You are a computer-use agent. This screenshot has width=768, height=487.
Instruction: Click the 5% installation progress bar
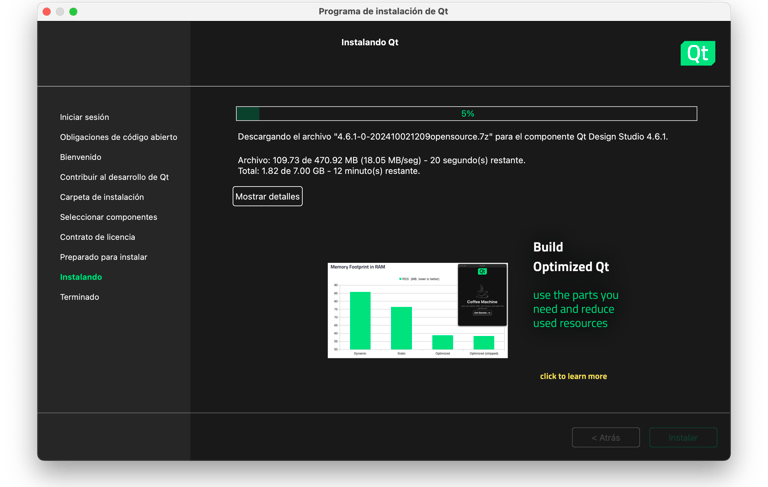pyautogui.click(x=466, y=114)
